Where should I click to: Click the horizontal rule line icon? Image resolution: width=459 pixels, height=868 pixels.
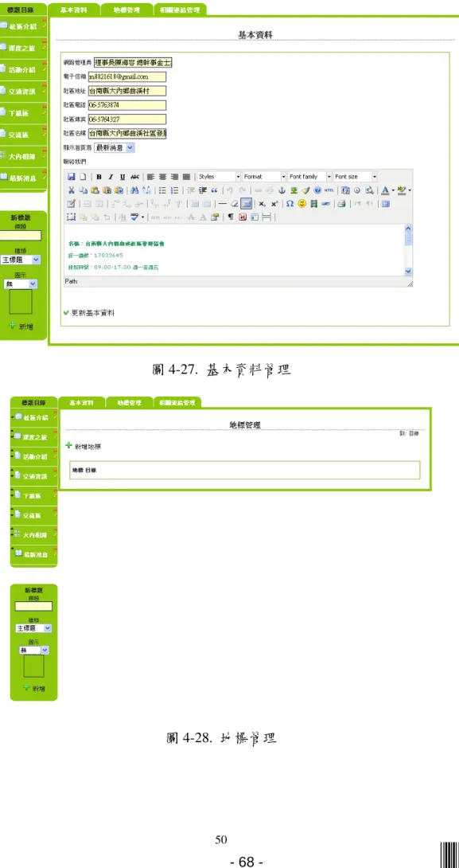(x=222, y=203)
